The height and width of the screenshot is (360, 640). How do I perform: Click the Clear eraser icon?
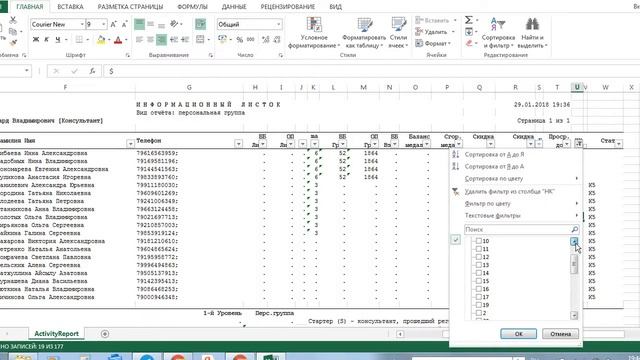(x=469, y=43)
